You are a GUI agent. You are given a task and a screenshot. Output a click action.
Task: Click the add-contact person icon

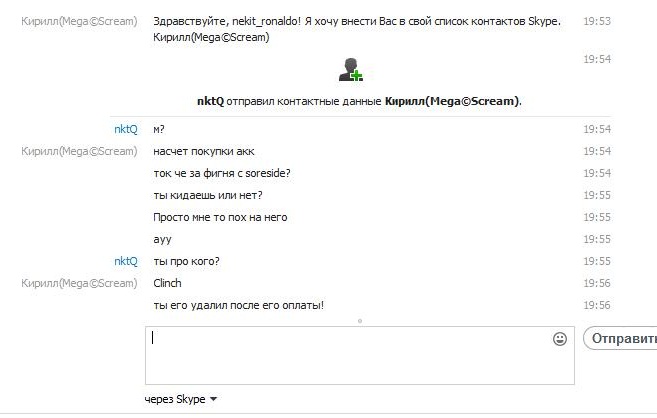(349, 69)
